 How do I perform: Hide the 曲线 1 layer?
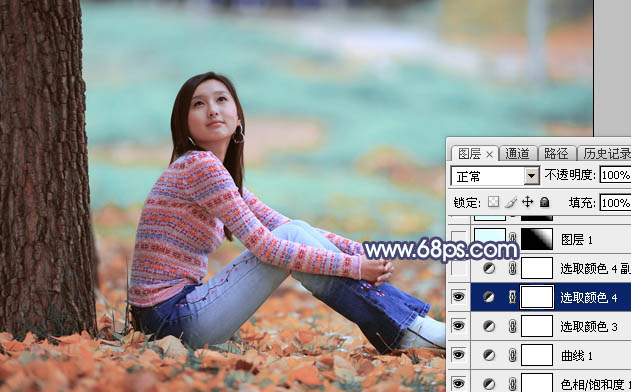tap(458, 355)
